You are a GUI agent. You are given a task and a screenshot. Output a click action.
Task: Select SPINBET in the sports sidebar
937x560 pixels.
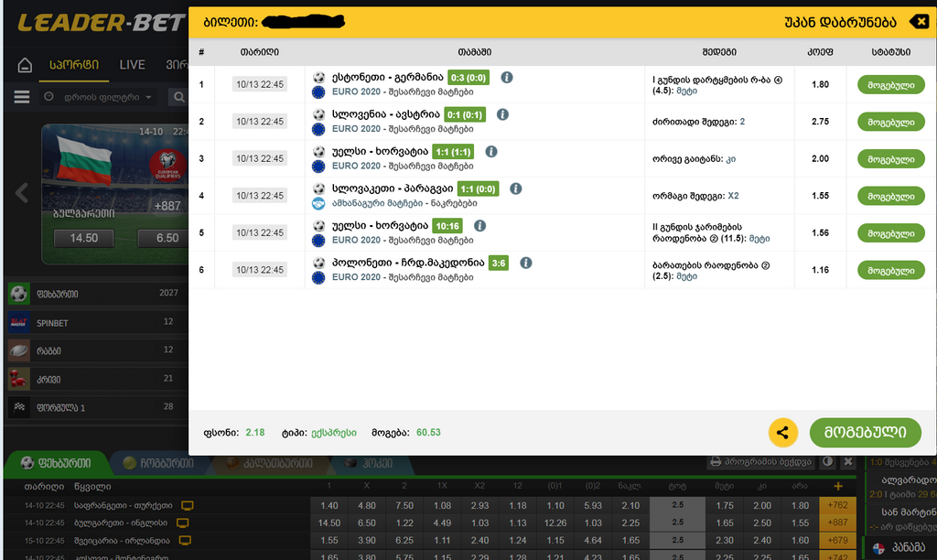pos(95,322)
